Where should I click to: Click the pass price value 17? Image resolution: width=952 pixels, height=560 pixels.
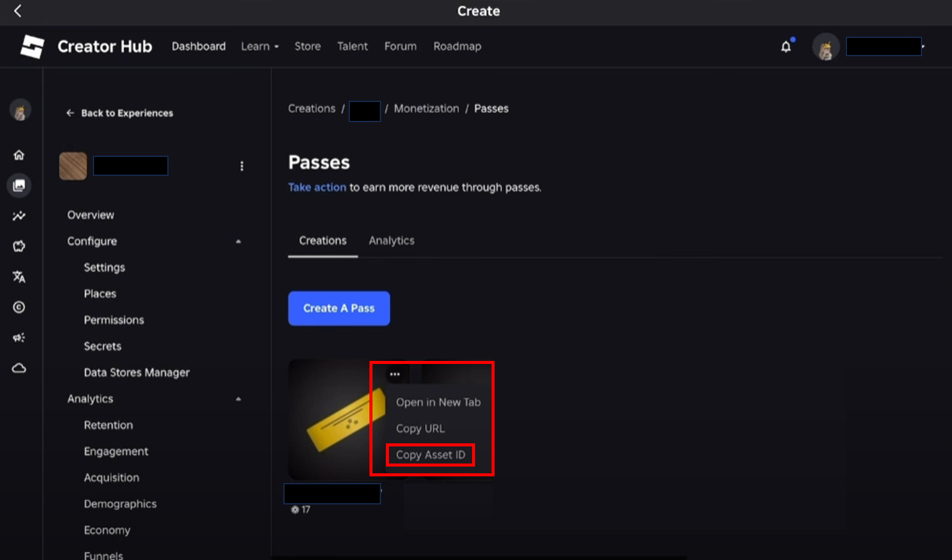coord(305,509)
